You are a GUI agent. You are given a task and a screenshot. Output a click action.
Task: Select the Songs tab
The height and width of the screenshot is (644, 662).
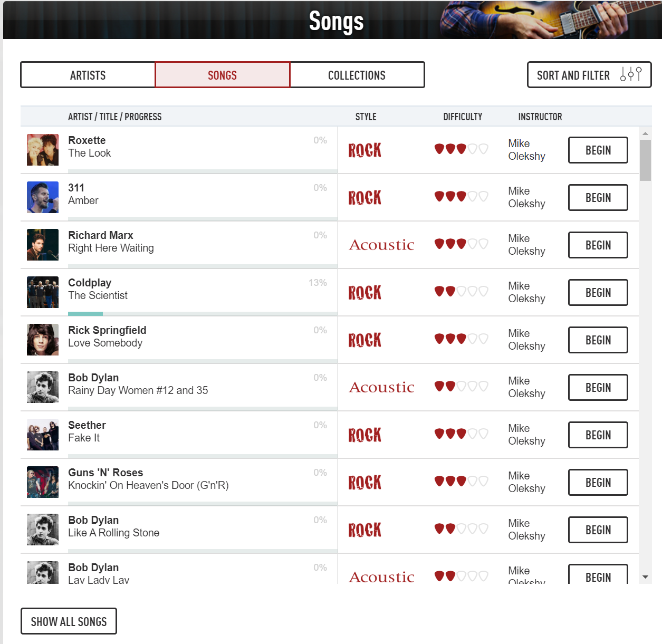[x=223, y=75]
